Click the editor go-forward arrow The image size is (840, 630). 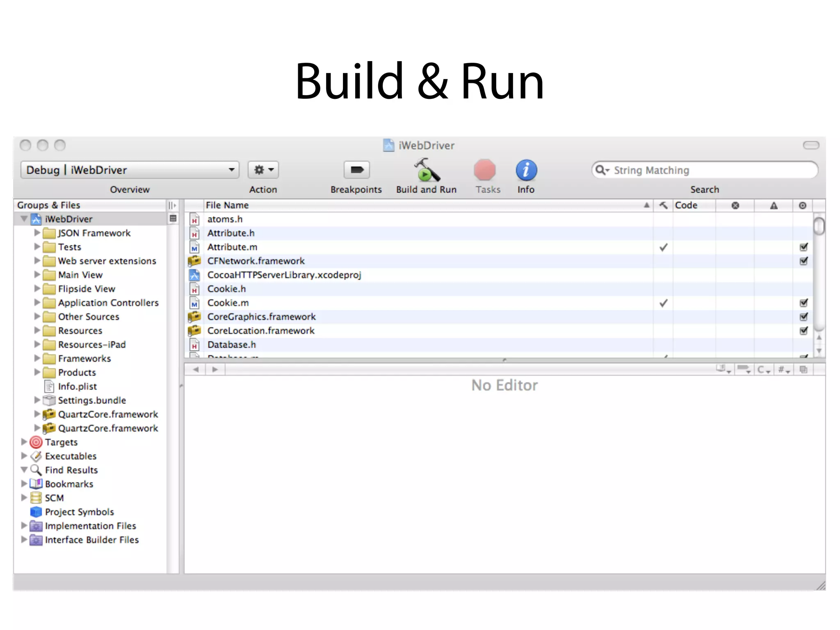click(215, 370)
